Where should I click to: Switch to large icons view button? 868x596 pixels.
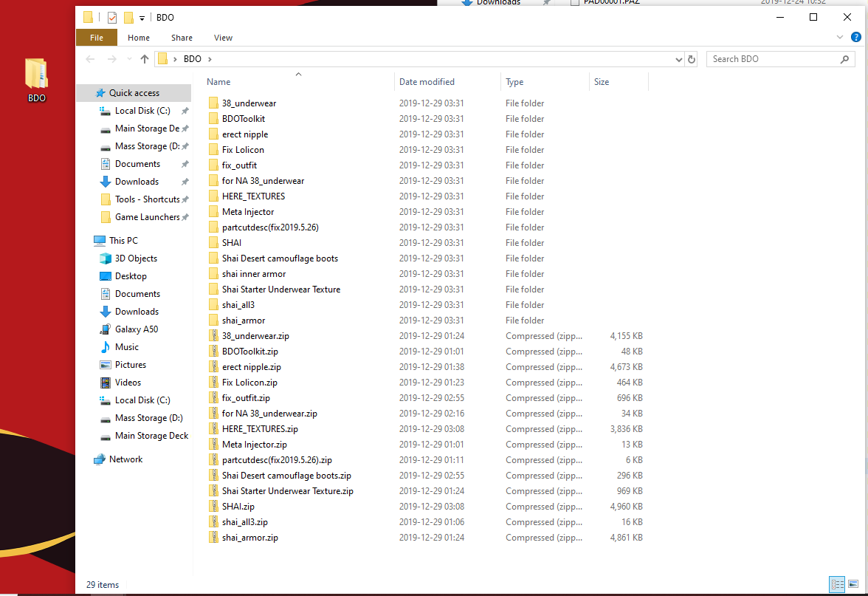pos(853,585)
